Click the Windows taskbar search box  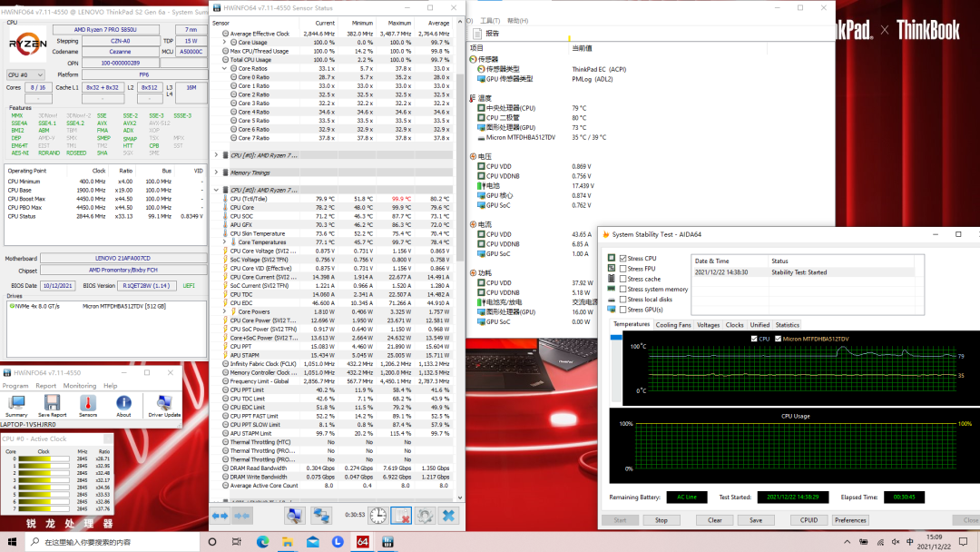coord(113,542)
